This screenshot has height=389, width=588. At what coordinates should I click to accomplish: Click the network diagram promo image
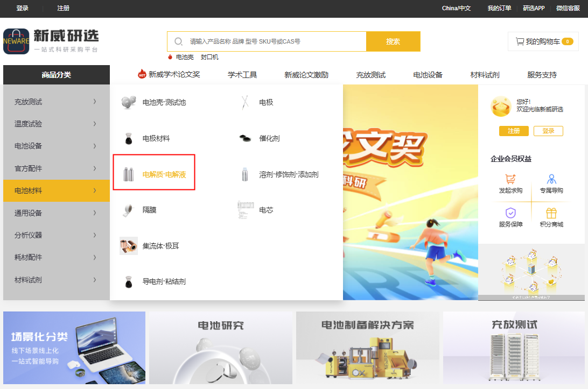[531, 272]
